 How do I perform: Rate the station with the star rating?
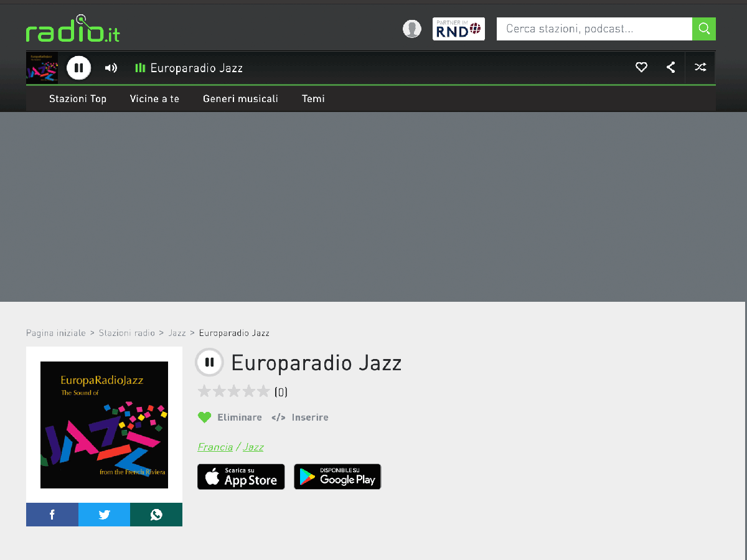pyautogui.click(x=233, y=391)
